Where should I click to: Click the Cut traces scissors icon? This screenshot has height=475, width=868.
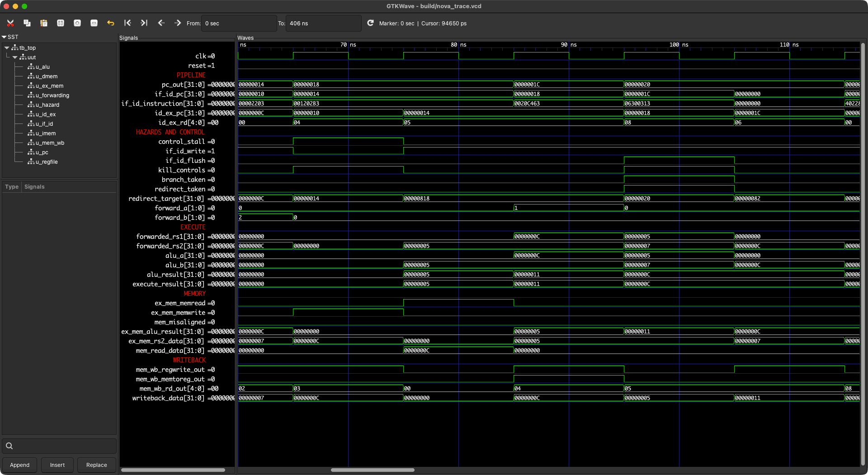[10, 23]
